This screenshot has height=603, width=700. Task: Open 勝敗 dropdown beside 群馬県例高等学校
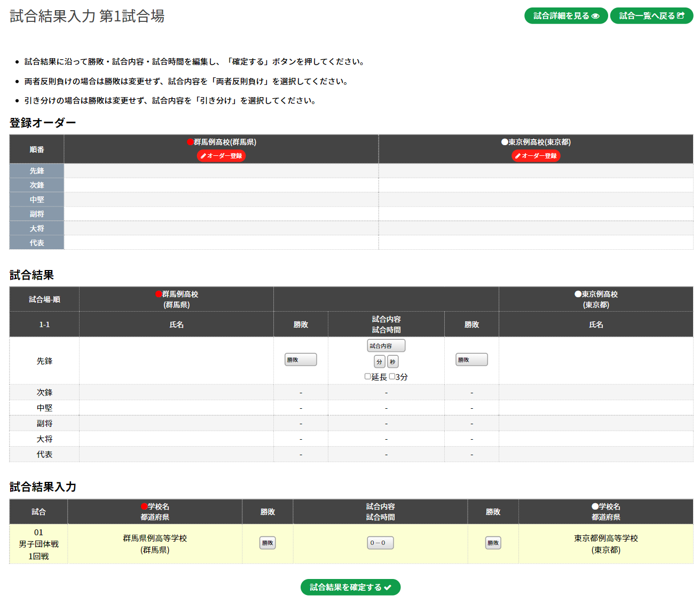pos(268,543)
